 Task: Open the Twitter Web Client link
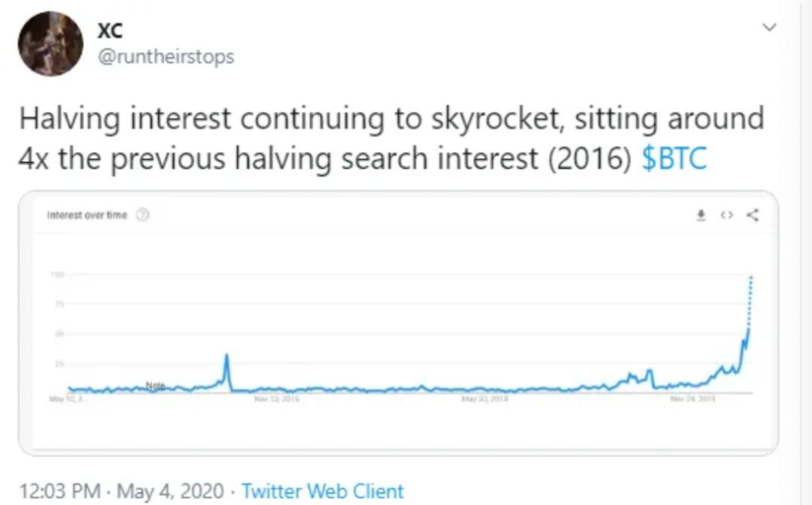pyautogui.click(x=323, y=491)
